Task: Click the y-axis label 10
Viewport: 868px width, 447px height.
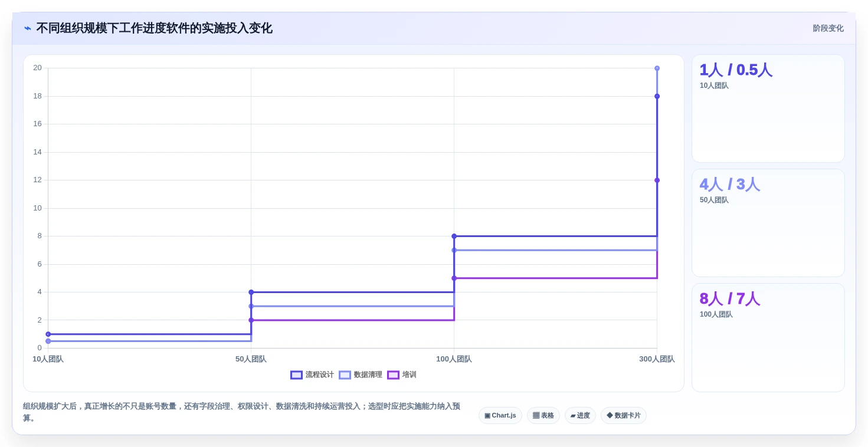Action: coord(37,208)
